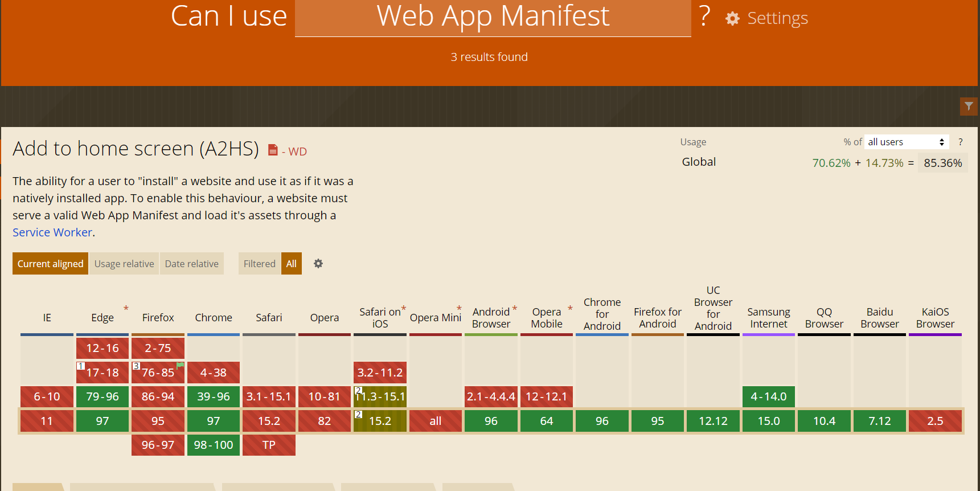Select Chrome 98-100 future cell

click(214, 445)
